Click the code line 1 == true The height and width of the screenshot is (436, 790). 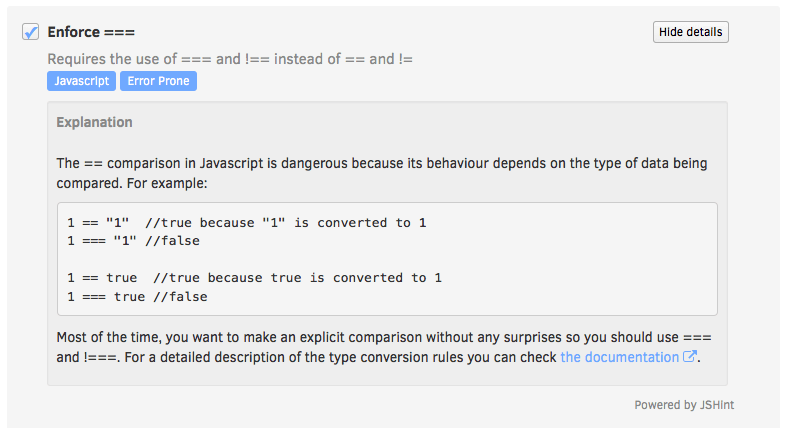click(102, 277)
